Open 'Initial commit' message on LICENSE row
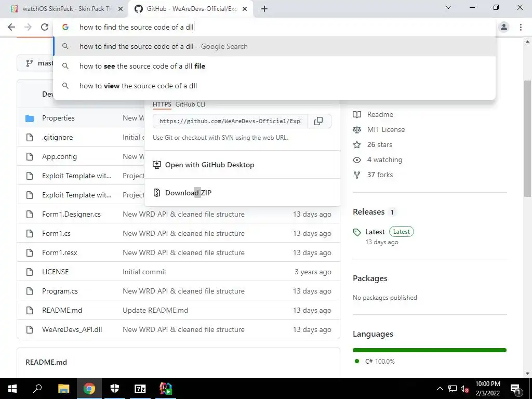This screenshot has height=399, width=532. tap(144, 272)
